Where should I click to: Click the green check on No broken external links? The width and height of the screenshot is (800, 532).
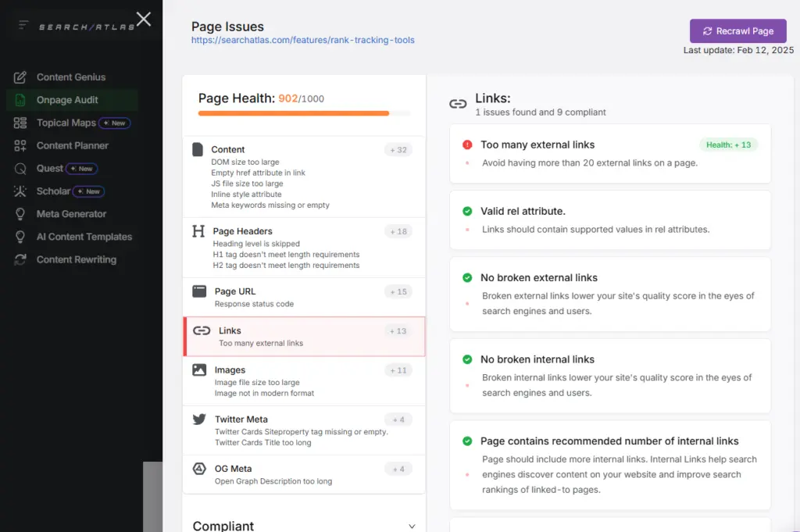coord(467,277)
